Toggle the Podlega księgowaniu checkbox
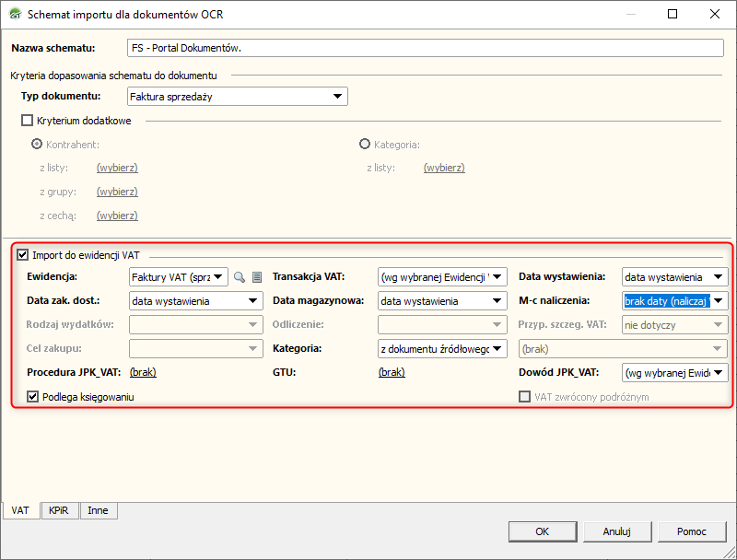Screen dimensions: 737x560 coord(32,396)
